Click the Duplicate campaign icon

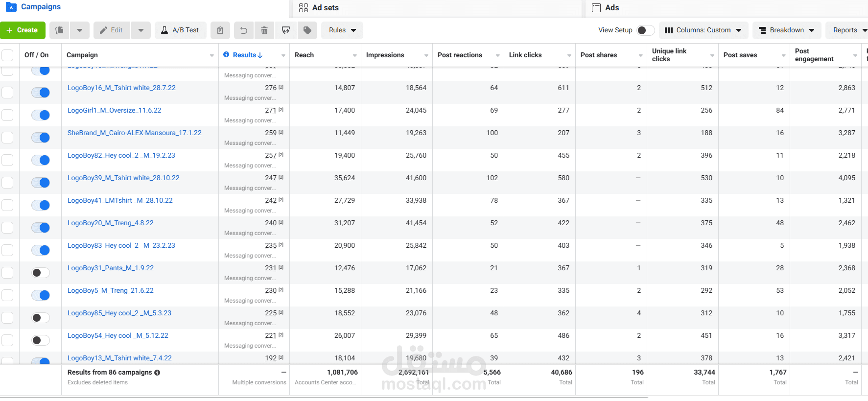(59, 30)
